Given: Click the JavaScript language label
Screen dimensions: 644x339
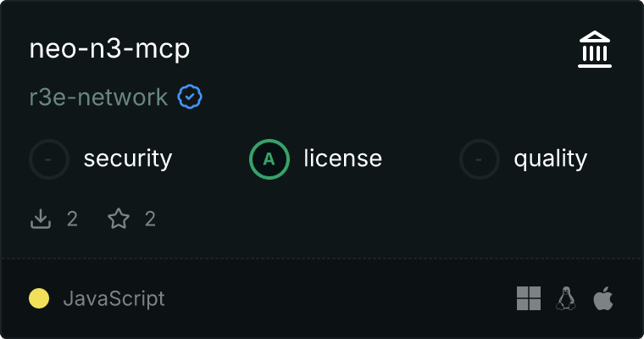Looking at the screenshot, I should [114, 298].
